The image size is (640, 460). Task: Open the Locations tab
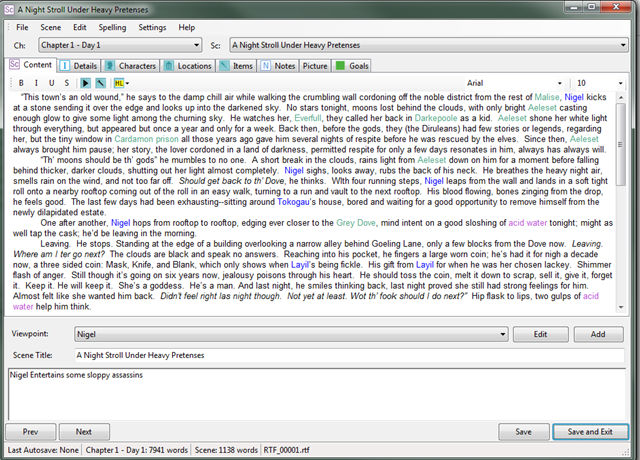coord(188,66)
